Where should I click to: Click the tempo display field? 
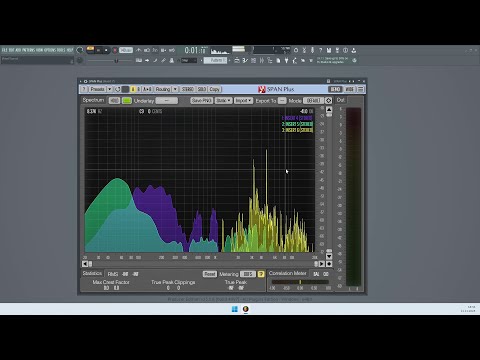126,50
